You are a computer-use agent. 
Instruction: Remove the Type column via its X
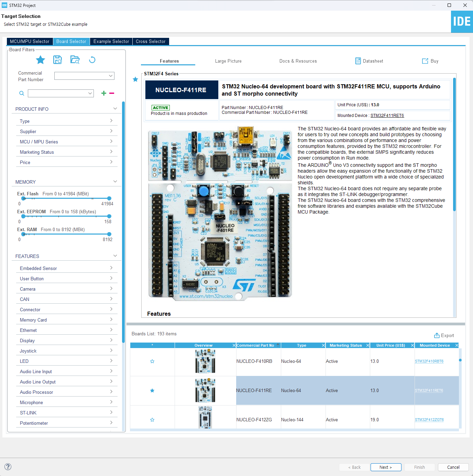pos(323,345)
